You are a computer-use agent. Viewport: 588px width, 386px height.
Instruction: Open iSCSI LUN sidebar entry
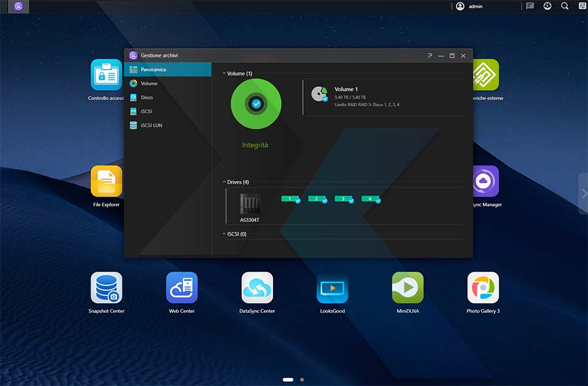click(x=151, y=125)
